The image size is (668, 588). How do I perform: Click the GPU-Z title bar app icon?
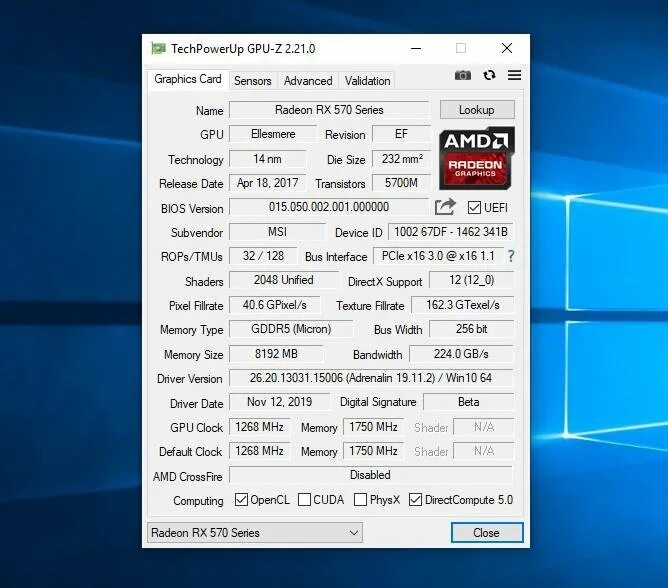click(158, 49)
